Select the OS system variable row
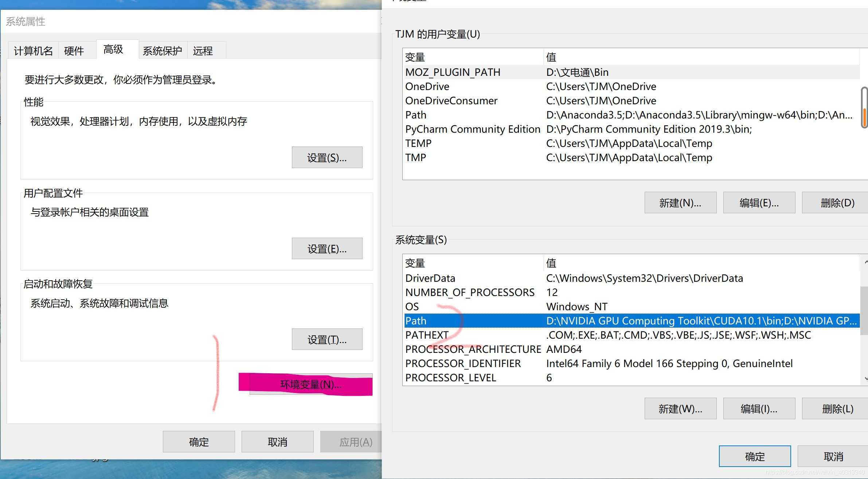Viewport: 868px width, 479px height. pyautogui.click(x=632, y=307)
